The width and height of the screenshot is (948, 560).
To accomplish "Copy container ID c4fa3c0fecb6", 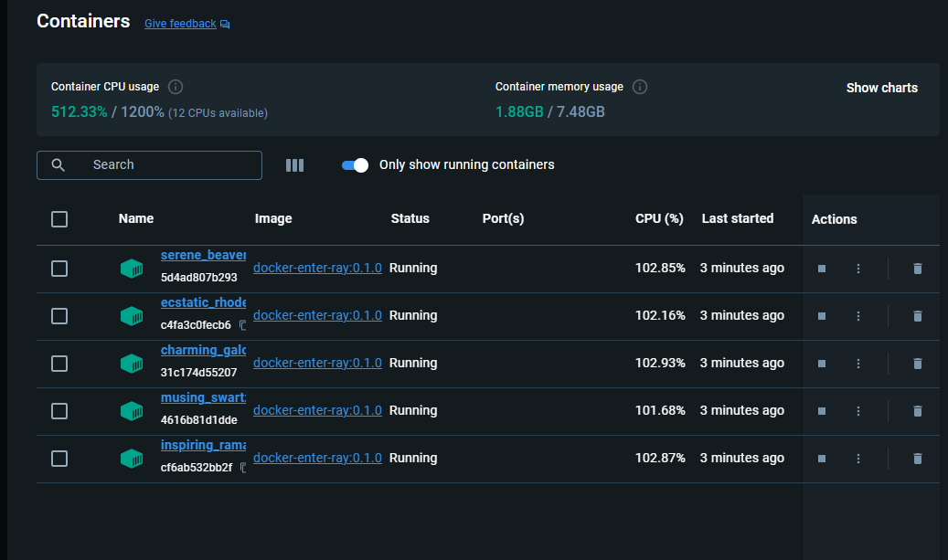I will (243, 325).
